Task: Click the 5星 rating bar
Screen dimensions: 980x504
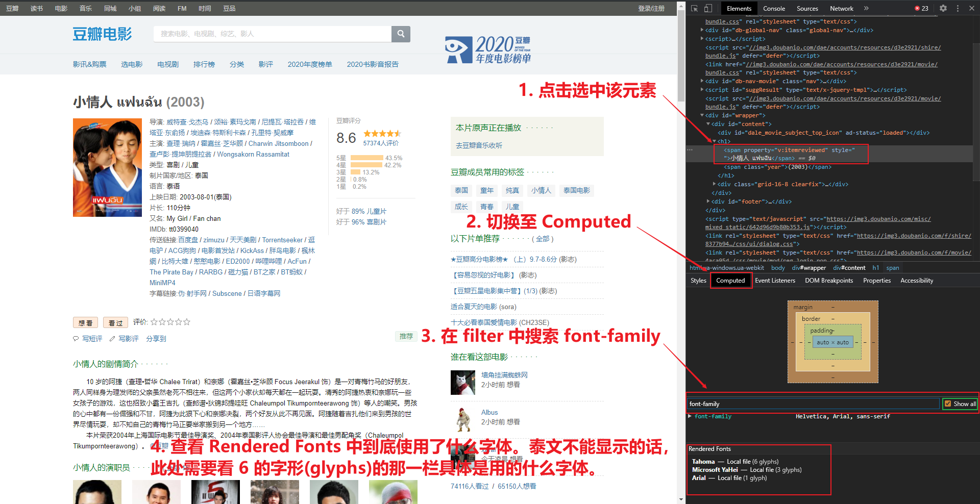Action: [367, 158]
